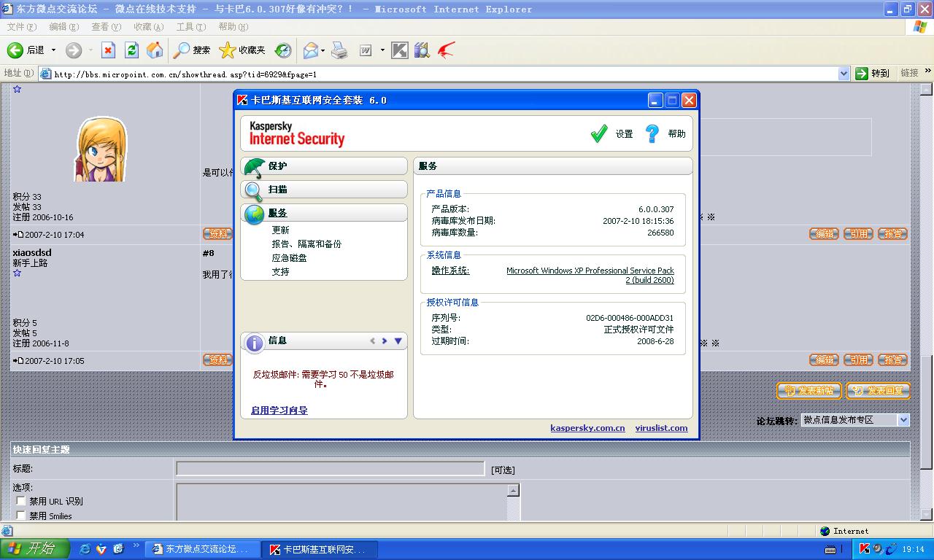Click the magnifier Scan (扫描) icon
This screenshot has width=934, height=560.
254,191
